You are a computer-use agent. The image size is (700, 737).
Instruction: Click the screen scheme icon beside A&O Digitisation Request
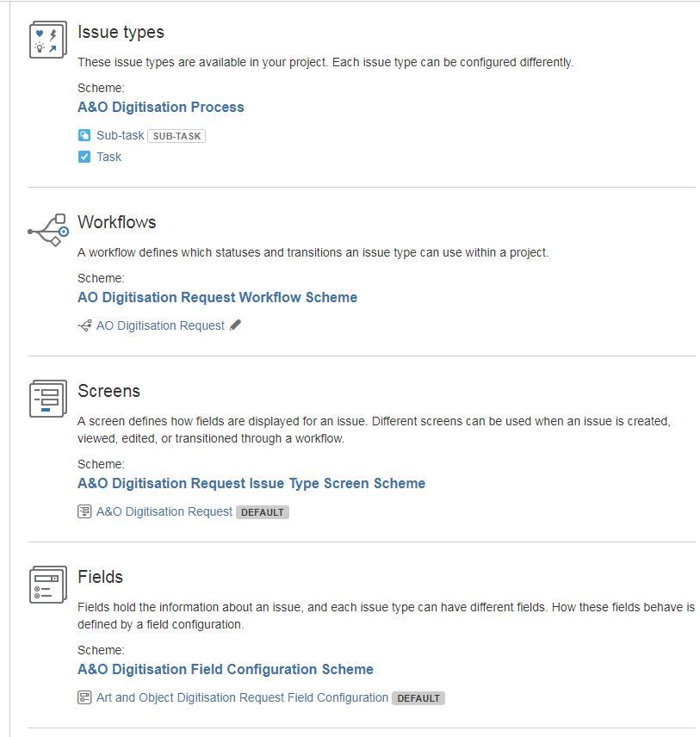click(84, 511)
